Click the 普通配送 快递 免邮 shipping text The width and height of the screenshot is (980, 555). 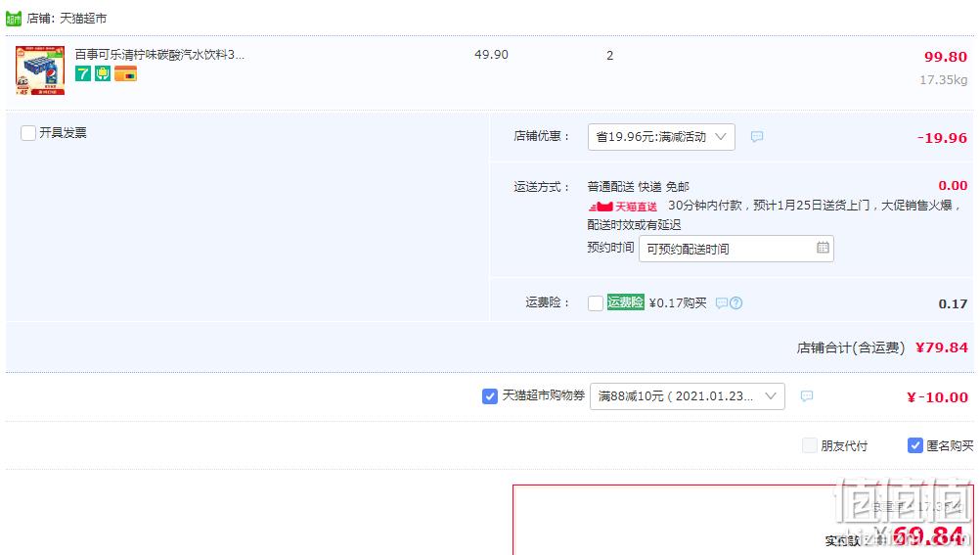[638, 186]
